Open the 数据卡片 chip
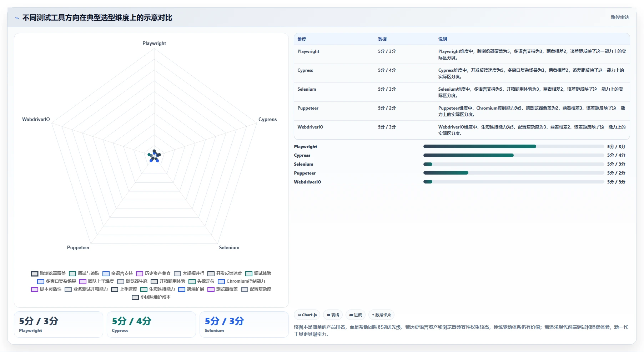Screen dimensions: 644x352 coord(381,315)
